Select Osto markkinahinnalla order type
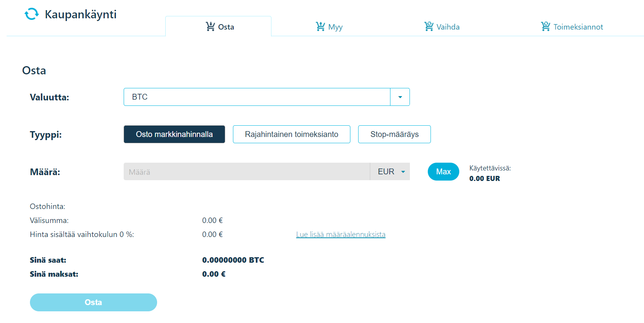 174,134
